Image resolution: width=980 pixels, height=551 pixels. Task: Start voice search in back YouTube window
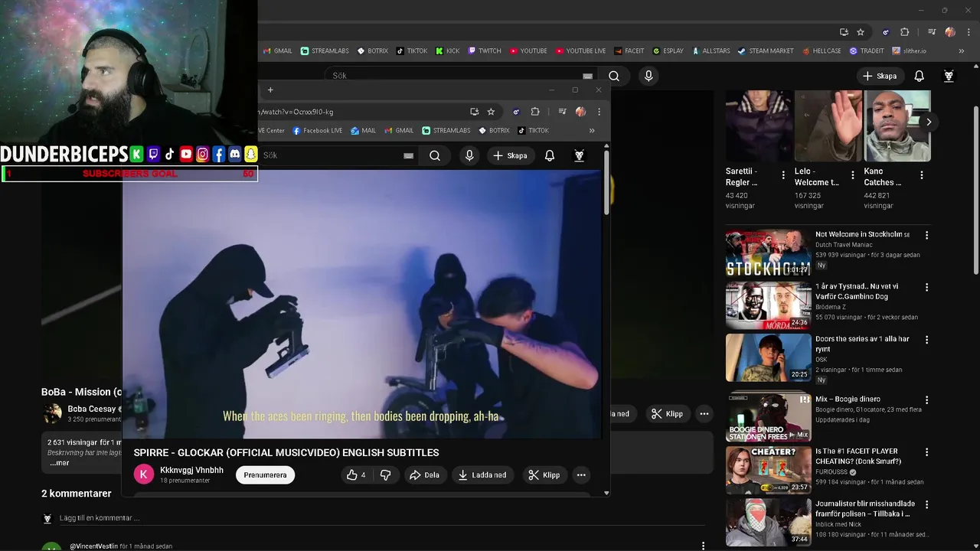pos(648,76)
